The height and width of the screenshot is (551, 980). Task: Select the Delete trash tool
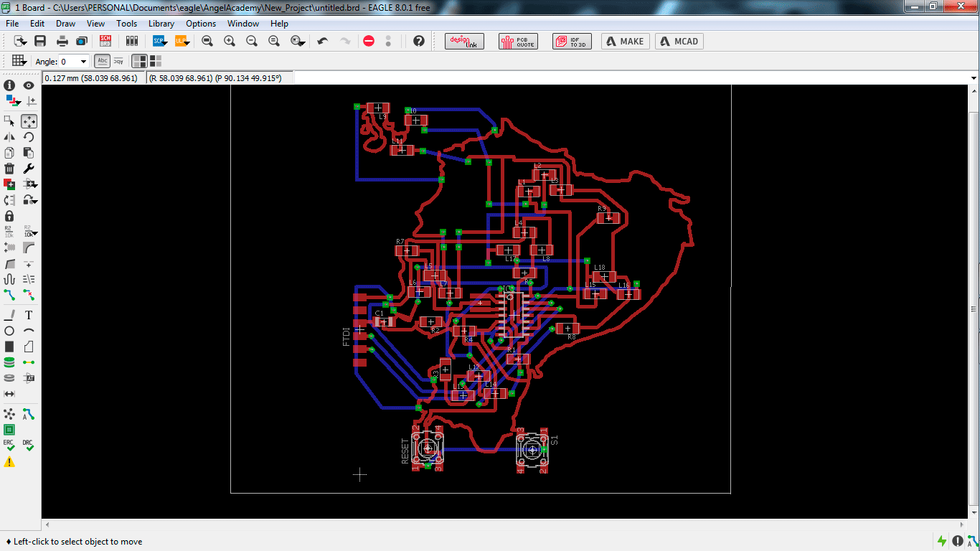pyautogui.click(x=9, y=168)
